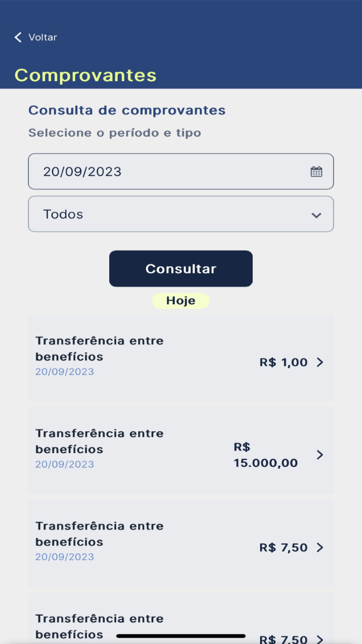Screen dimensions: 362x644
Task: Tap the Hoje date badge
Action: tap(181, 301)
